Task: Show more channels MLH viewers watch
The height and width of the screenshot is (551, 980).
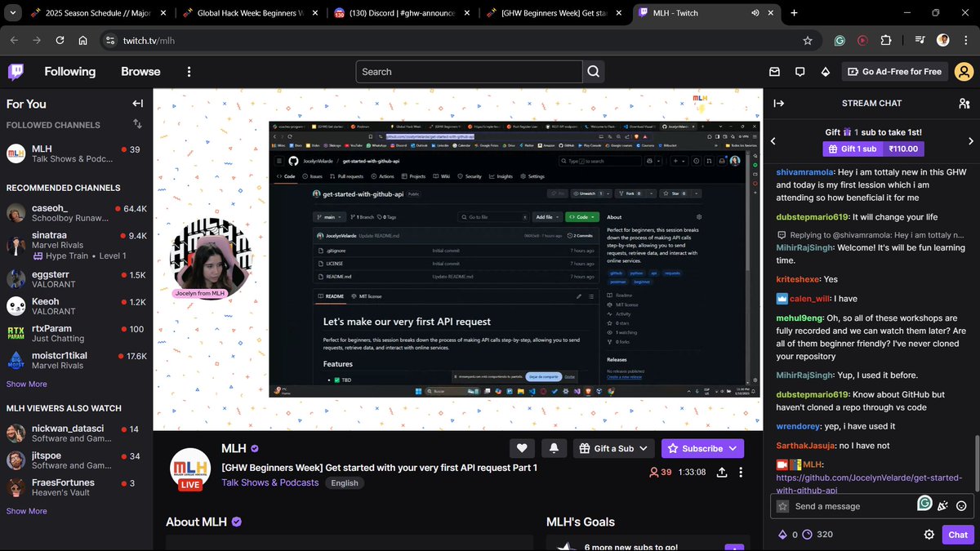Action: (x=27, y=511)
